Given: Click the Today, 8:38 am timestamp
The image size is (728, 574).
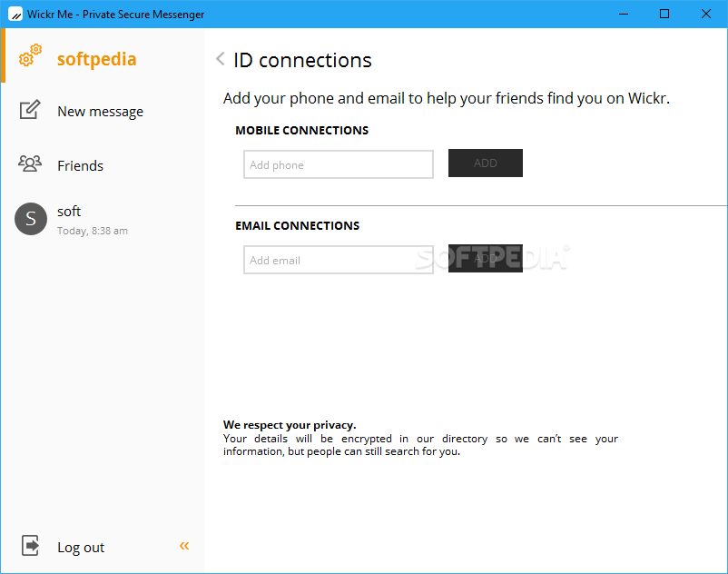Looking at the screenshot, I should pyautogui.click(x=93, y=231).
